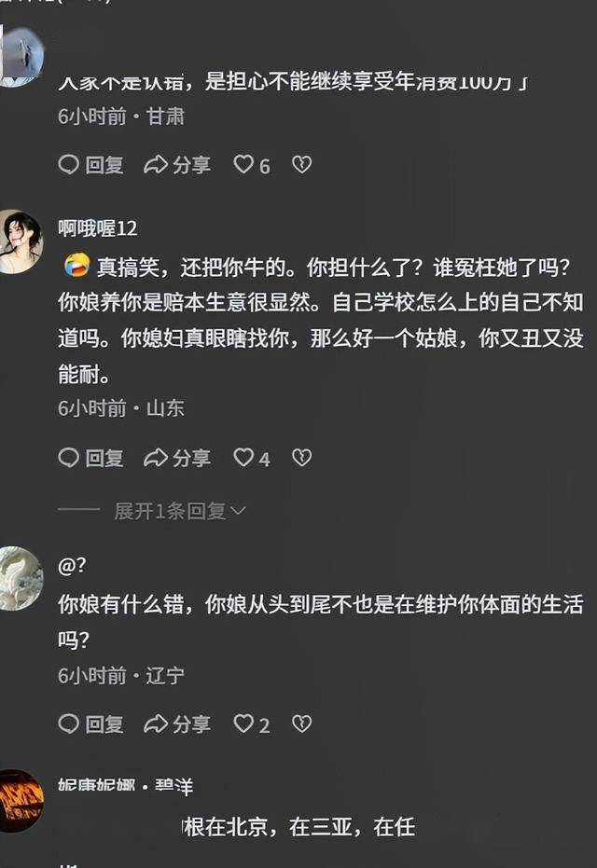597x868 pixels.
Task: Reply to the 啊哦喔12 comment
Action: 90,458
